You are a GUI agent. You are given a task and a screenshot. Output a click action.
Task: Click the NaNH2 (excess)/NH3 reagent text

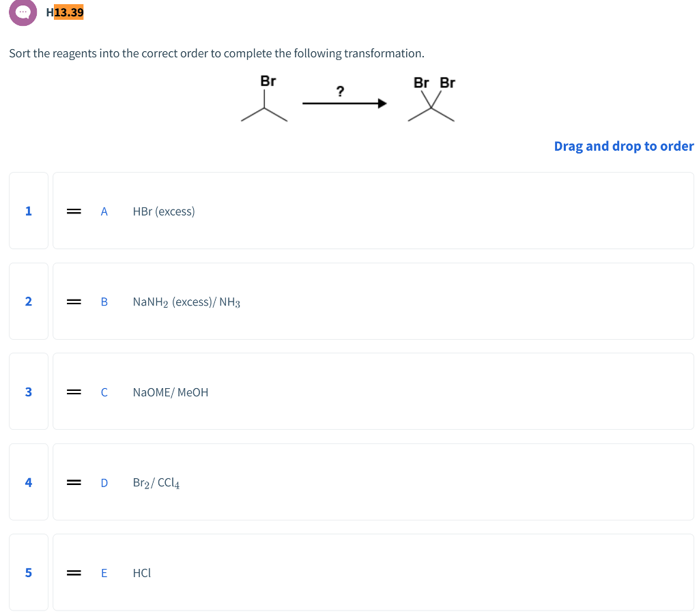186,301
